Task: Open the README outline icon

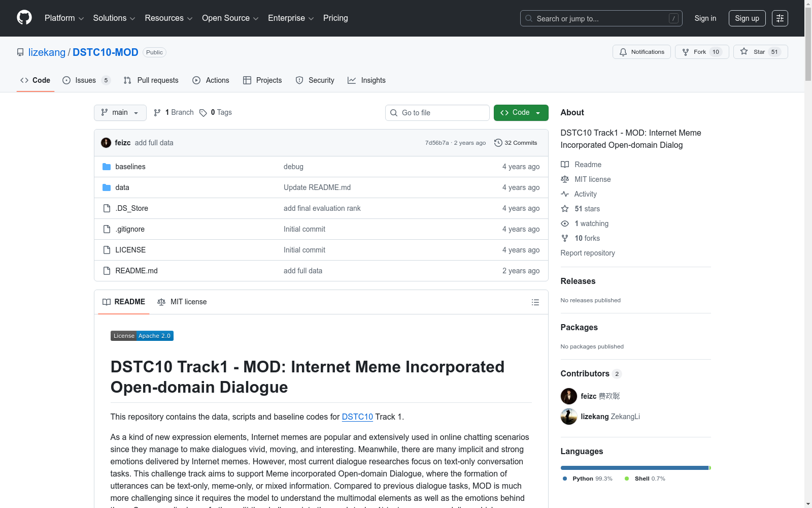Action: (535, 302)
